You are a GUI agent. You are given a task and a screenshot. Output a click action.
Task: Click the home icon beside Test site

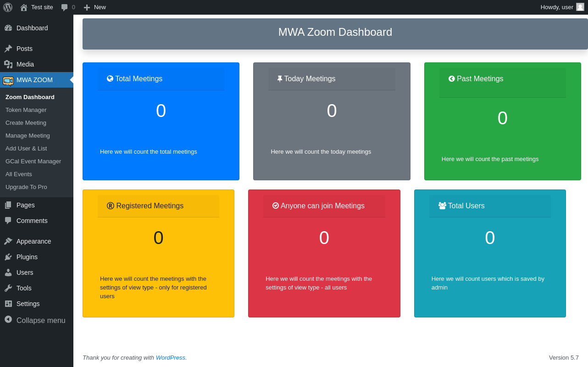[24, 7]
